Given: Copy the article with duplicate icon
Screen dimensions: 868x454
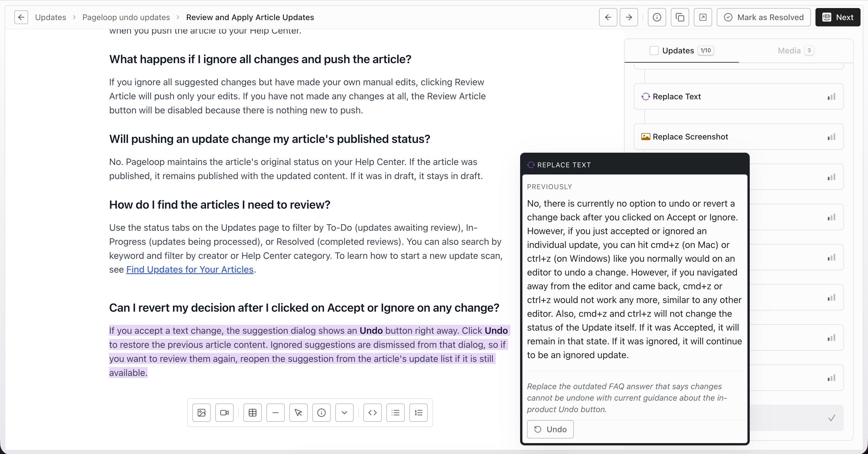Looking at the screenshot, I should pyautogui.click(x=680, y=17).
